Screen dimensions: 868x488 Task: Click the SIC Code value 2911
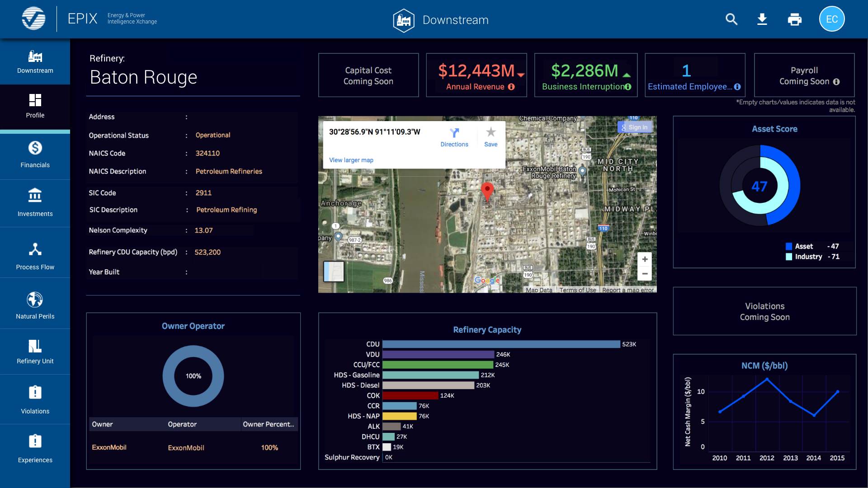[x=203, y=193]
